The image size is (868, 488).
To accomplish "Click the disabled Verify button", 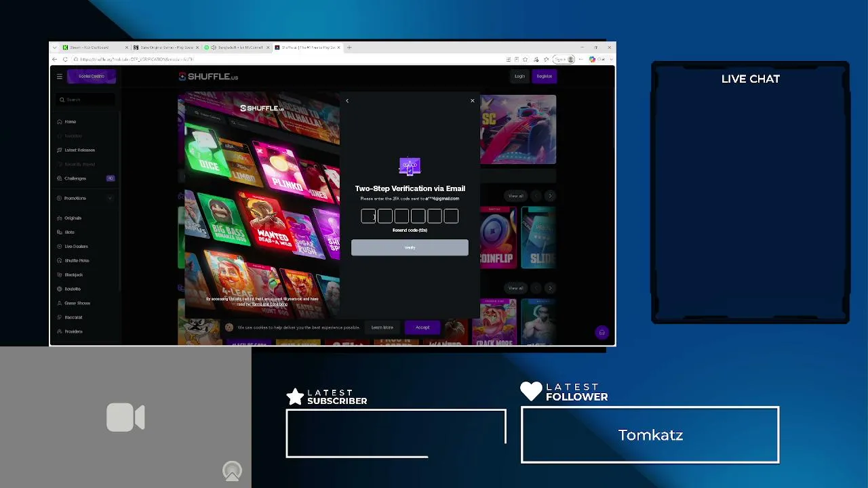I will [410, 248].
